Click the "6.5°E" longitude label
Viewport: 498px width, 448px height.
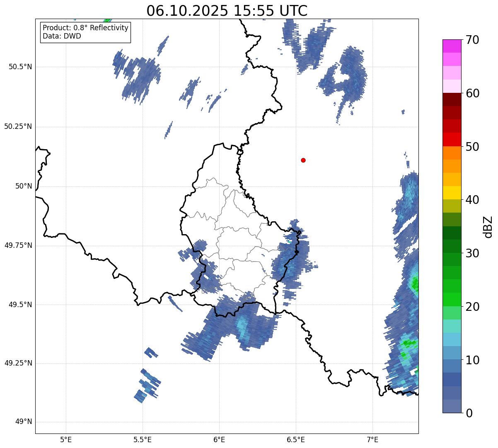tap(296, 440)
